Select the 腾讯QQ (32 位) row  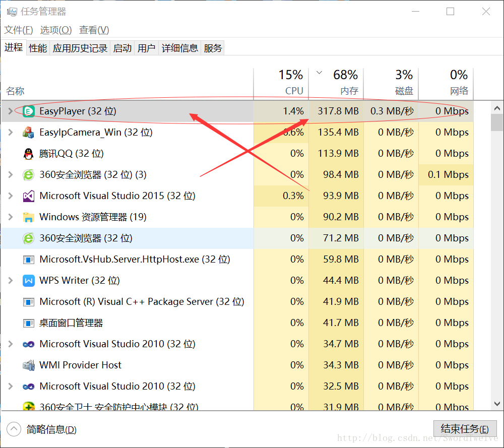pos(237,154)
